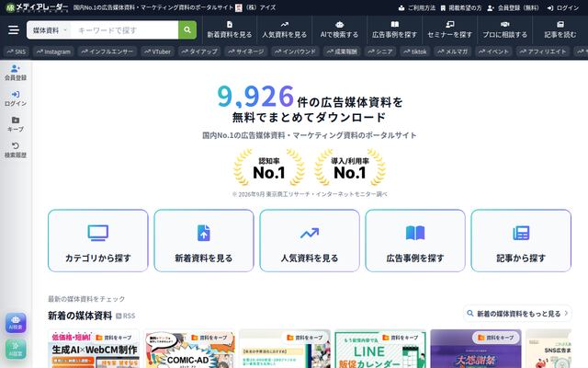Open sidebar キープ folder icon

(16, 124)
